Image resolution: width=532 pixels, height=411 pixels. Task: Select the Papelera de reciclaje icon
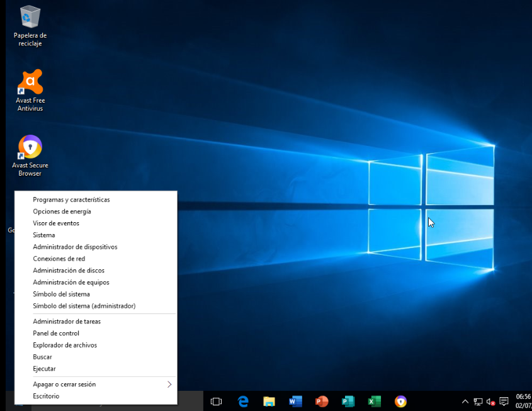click(x=30, y=17)
